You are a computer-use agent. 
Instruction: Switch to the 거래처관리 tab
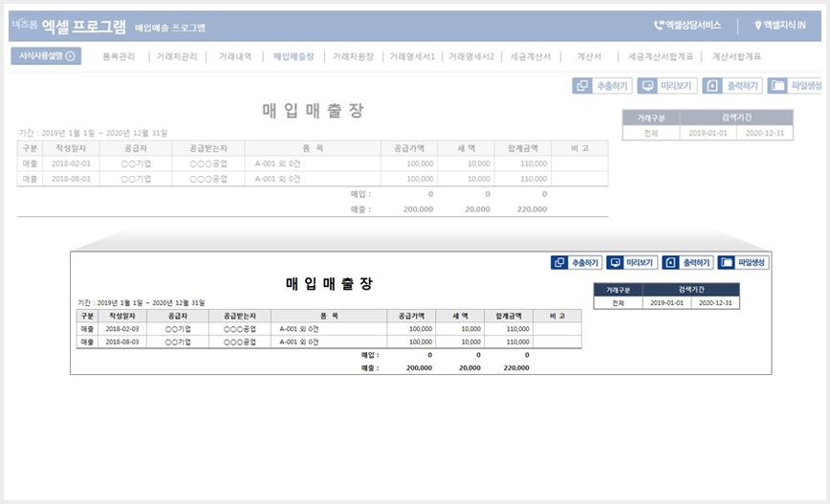pos(177,56)
